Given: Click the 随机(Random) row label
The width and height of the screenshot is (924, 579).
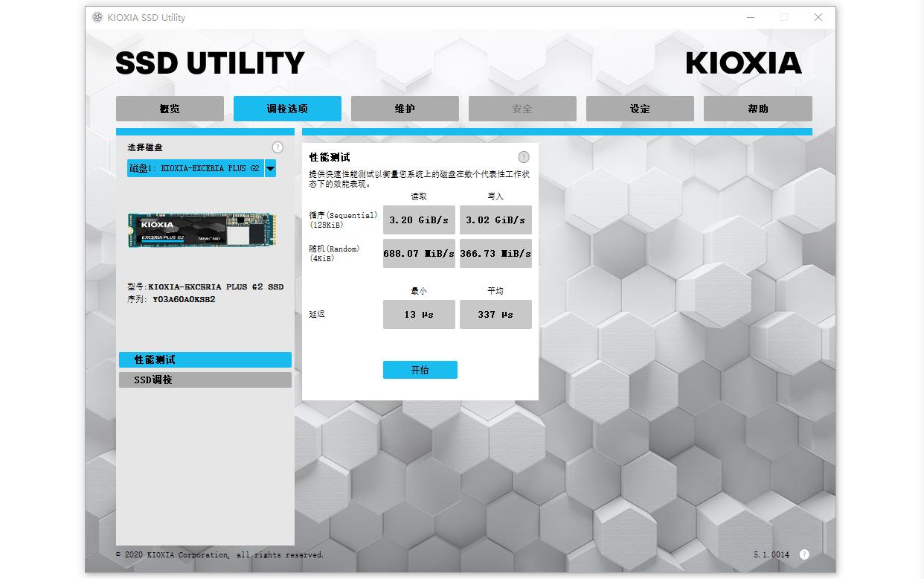Looking at the screenshot, I should click(334, 253).
